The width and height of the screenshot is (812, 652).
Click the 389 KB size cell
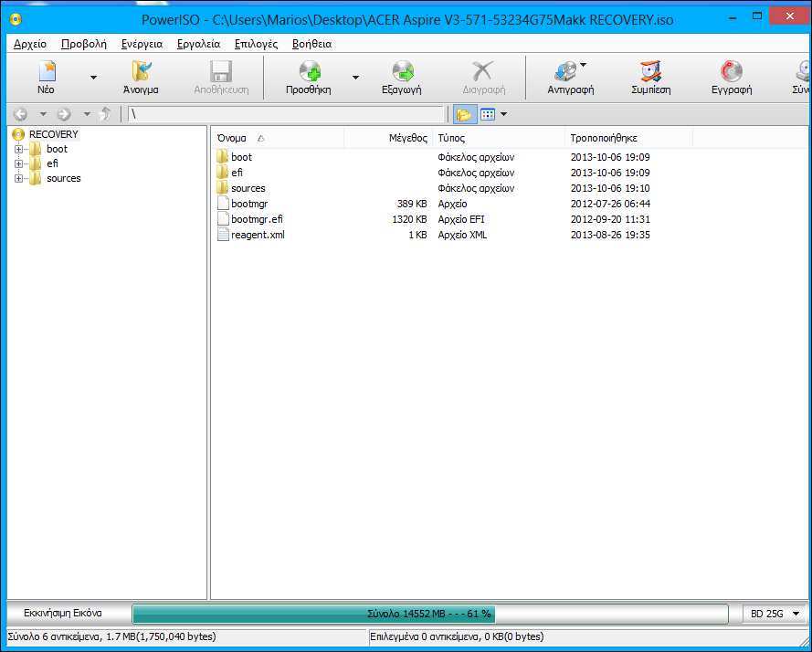(412, 204)
